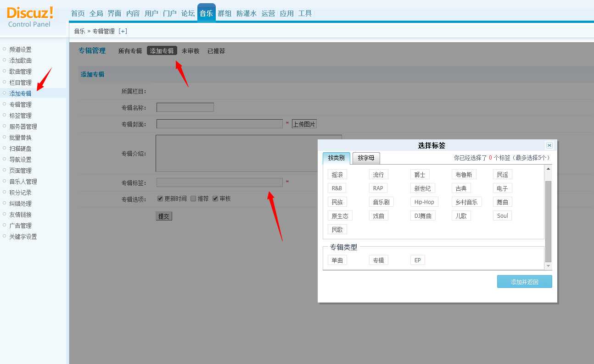Click scrollbar down arrow in tag dialog

tap(548, 266)
